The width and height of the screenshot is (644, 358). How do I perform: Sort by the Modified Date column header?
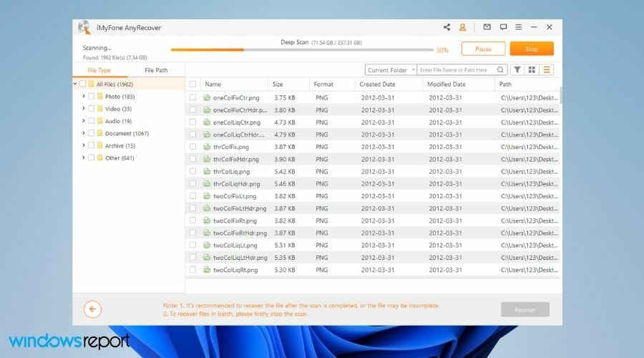click(x=446, y=84)
